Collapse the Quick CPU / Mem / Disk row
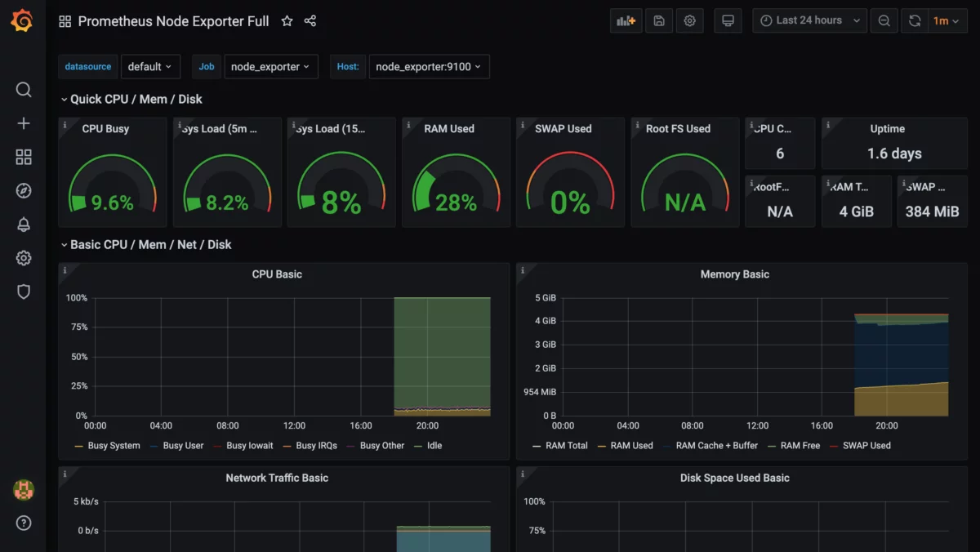 (x=135, y=98)
